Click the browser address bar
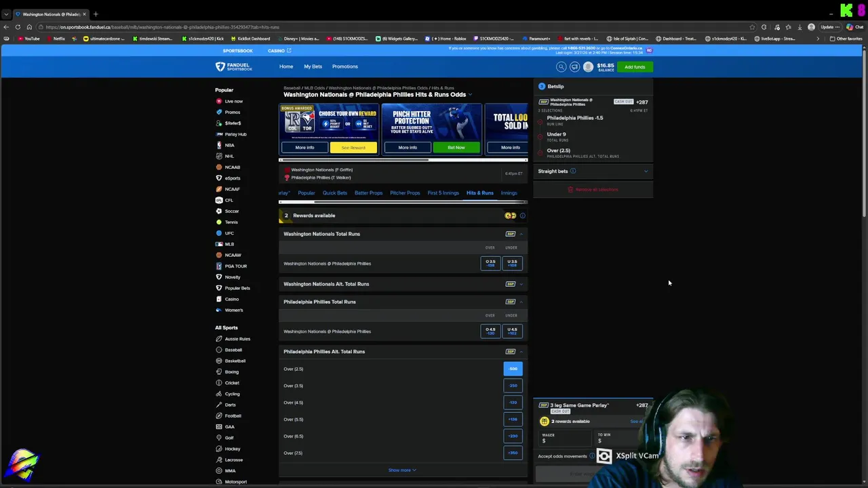This screenshot has width=868, height=488. coord(393,27)
